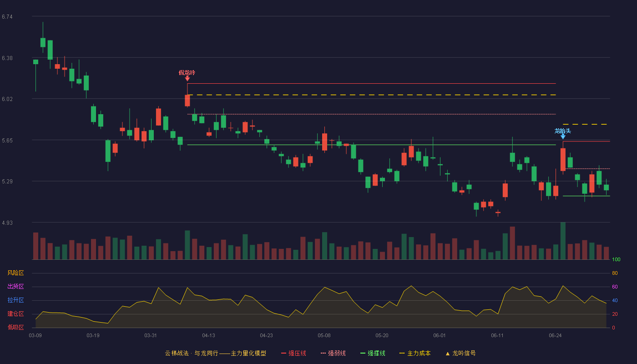Select the 出货区 zone label
The height and width of the screenshot is (364, 637).
click(15, 287)
